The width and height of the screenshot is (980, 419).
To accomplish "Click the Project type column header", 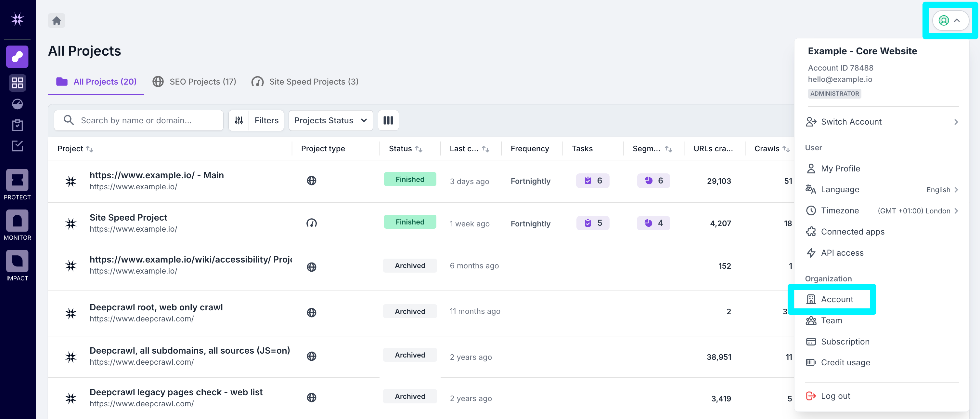I will [x=323, y=149].
